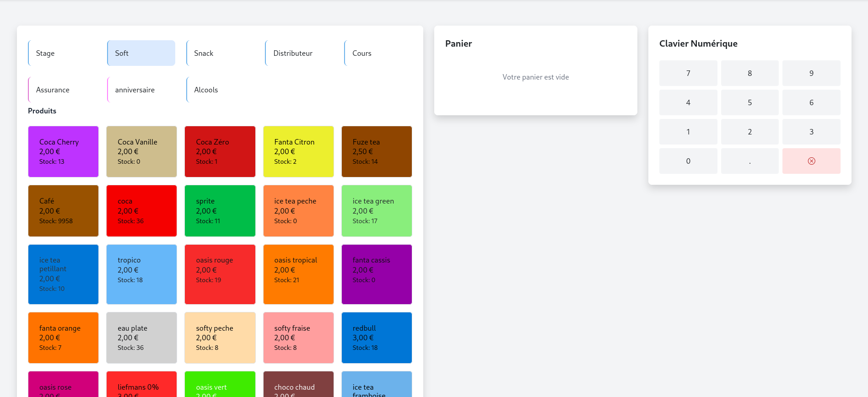Select the red coca product tile
Viewport: 868px width, 397px height.
coord(141,211)
